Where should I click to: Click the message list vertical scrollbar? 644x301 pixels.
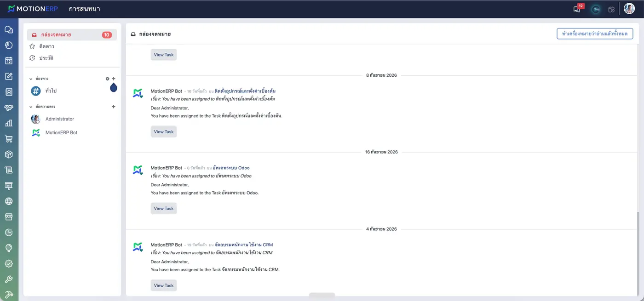[x=638, y=253]
